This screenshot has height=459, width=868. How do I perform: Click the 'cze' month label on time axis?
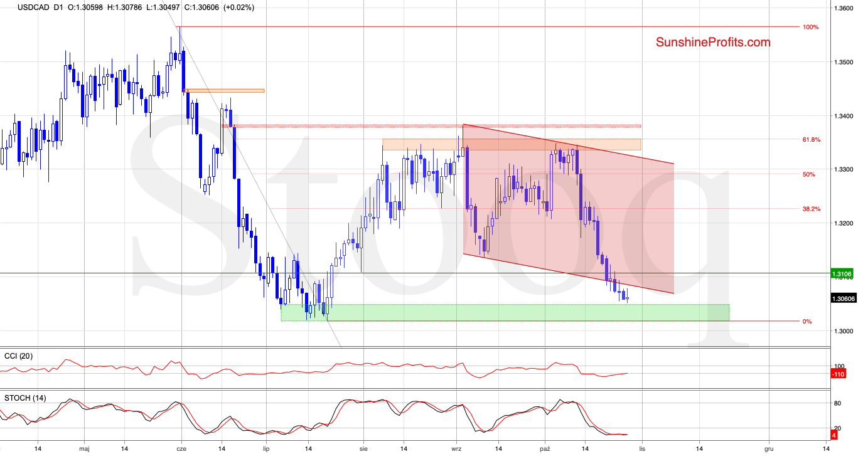[181, 449]
